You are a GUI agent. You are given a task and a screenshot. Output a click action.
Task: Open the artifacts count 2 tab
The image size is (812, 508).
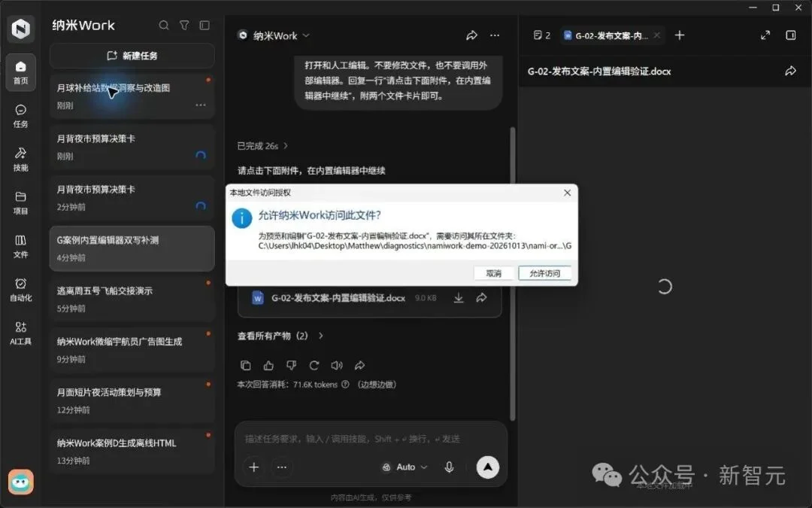(x=541, y=35)
